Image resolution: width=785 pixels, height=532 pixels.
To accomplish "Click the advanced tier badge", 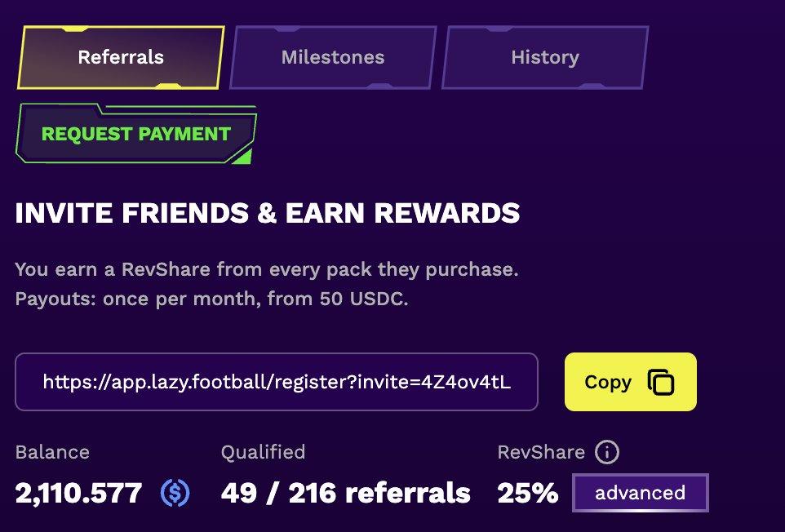I will (x=641, y=493).
